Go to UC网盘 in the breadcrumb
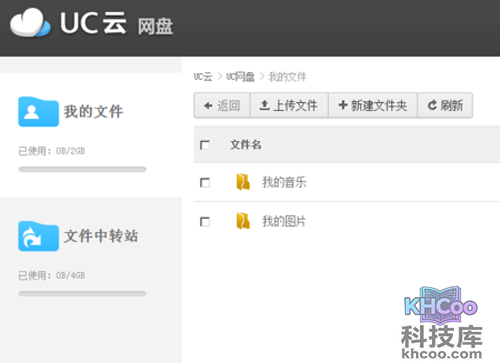Viewport: 500px width, 363px height. 240,77
